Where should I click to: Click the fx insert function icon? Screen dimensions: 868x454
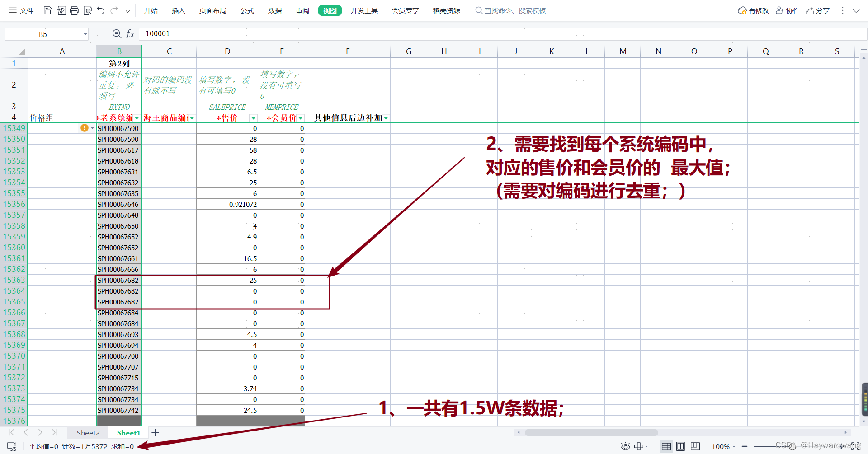[130, 34]
